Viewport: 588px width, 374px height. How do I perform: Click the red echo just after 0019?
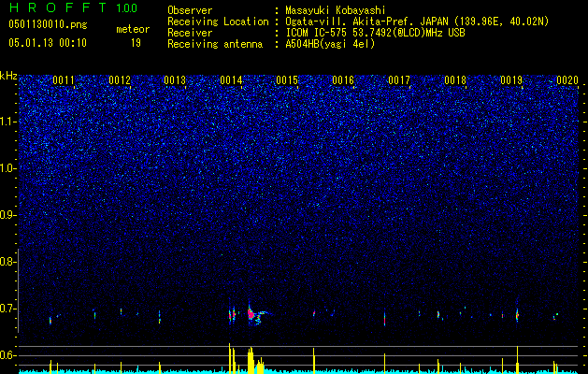[517, 315]
